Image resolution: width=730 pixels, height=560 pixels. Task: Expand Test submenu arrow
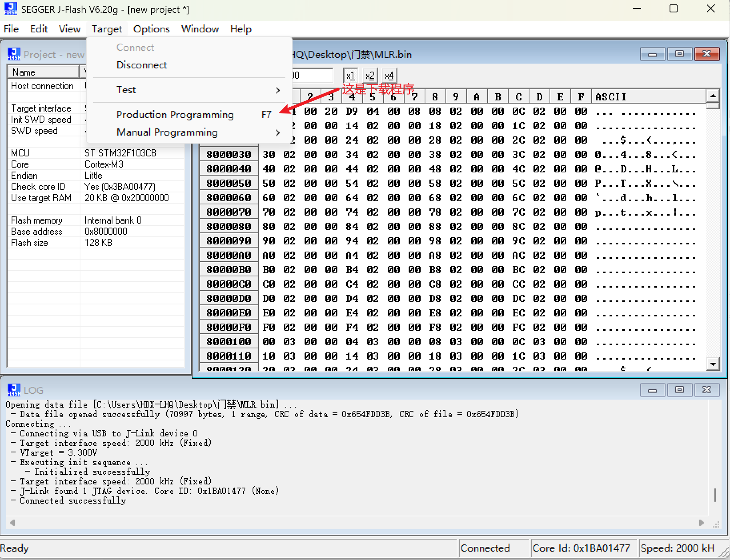tap(278, 90)
